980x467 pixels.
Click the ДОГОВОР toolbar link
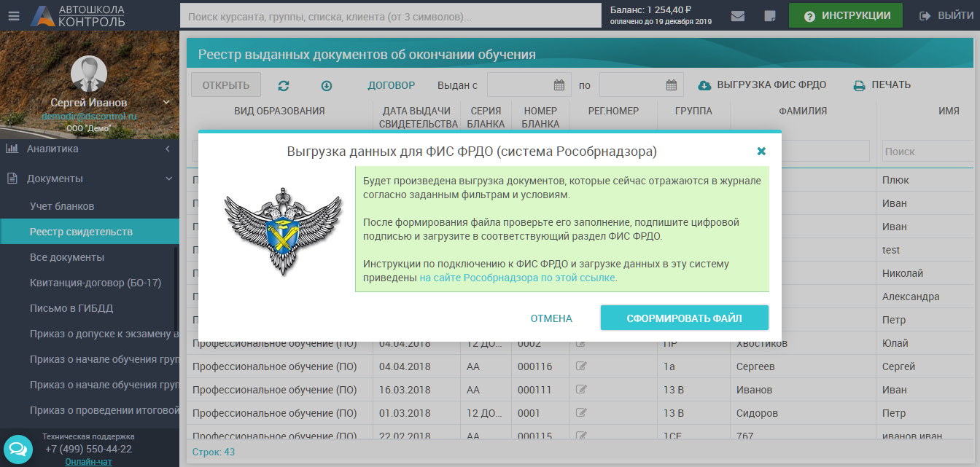click(391, 85)
